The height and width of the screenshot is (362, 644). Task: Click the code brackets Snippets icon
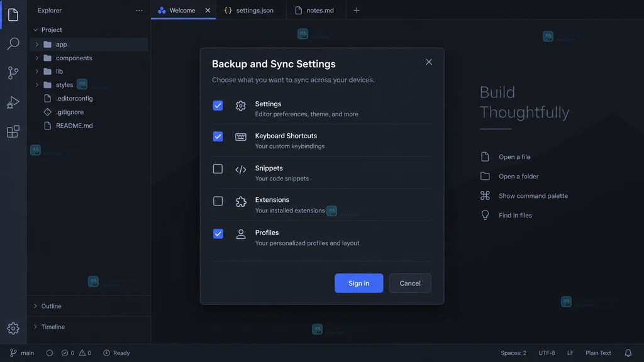coord(241,170)
